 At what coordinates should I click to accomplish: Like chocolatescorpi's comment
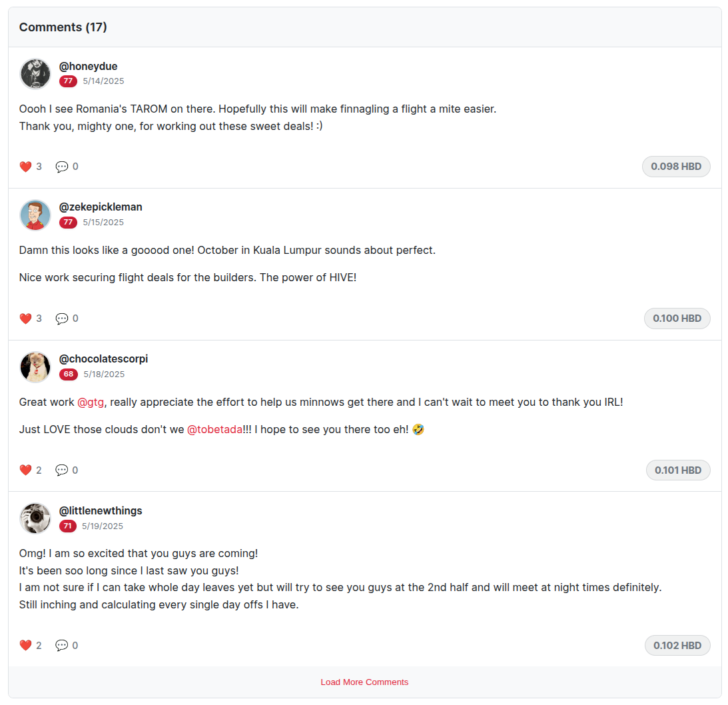pyautogui.click(x=25, y=470)
